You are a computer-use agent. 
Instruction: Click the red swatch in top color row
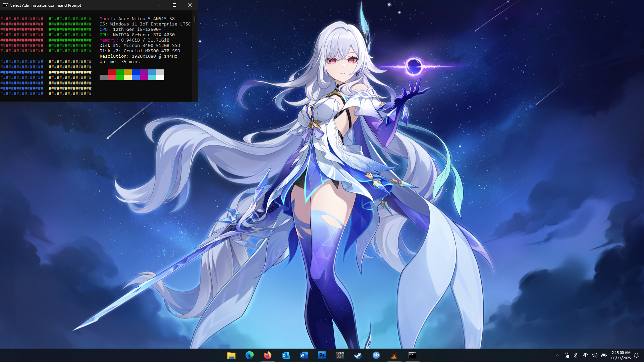(x=112, y=72)
